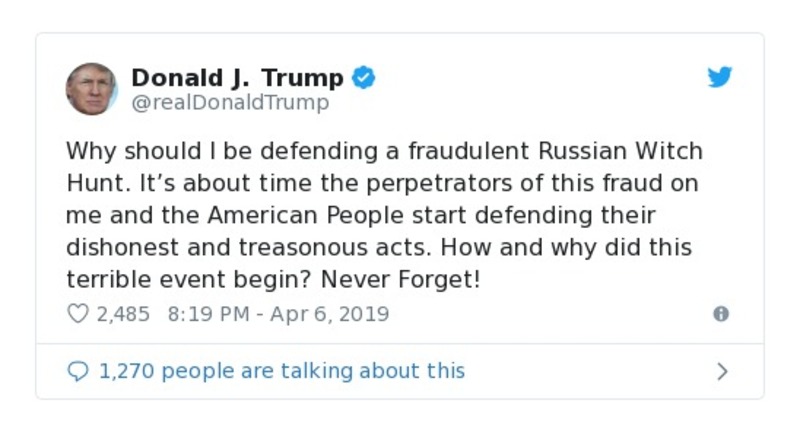Expand conversation with the right chevron arrow
This screenshot has height=432, width=800.
722,372
